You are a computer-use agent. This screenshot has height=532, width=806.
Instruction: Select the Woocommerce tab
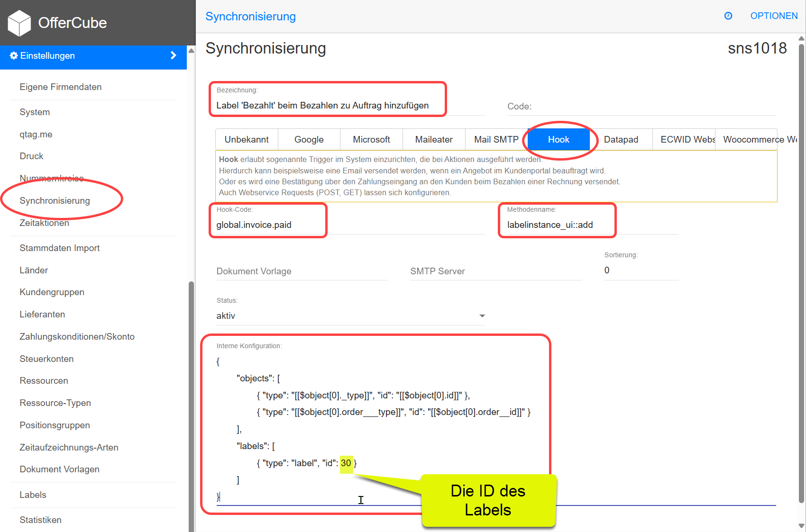746,139
